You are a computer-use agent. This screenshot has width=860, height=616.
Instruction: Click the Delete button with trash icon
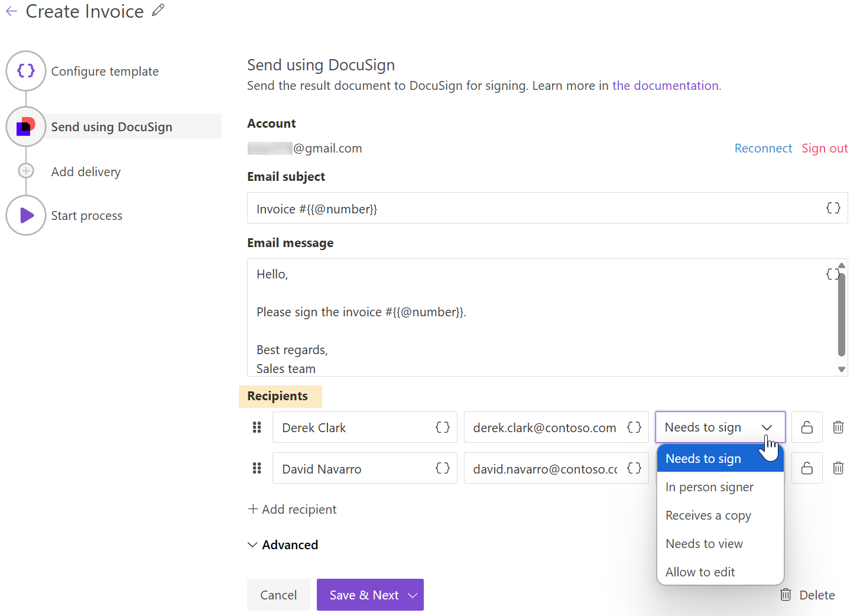tap(807, 595)
